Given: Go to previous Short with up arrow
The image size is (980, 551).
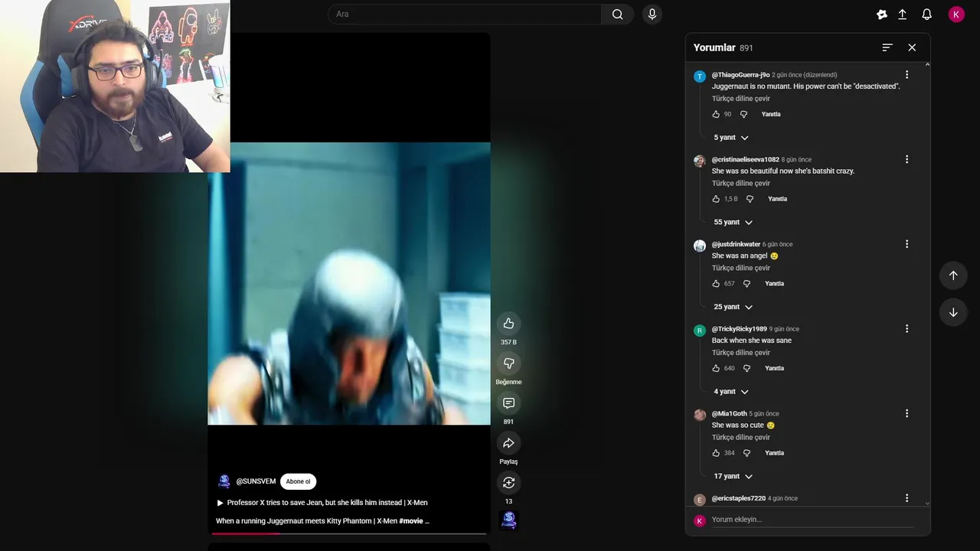Looking at the screenshot, I should click(x=953, y=275).
